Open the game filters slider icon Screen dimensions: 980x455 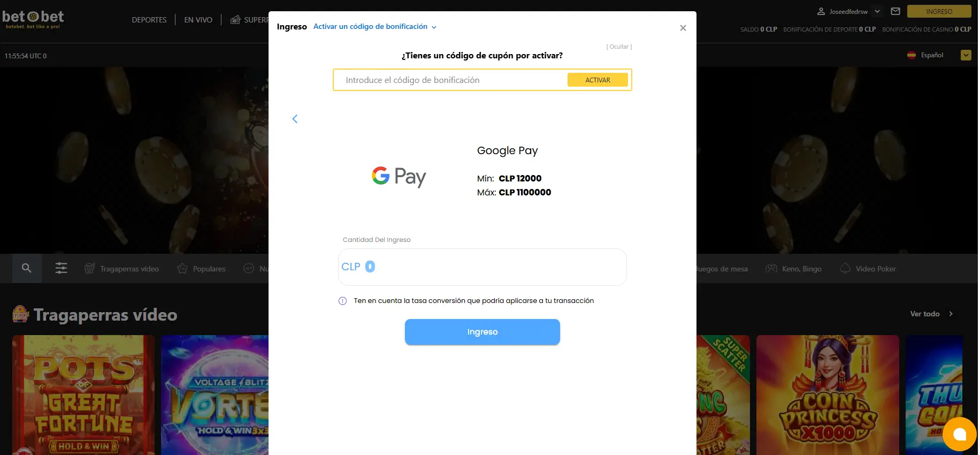(x=62, y=268)
